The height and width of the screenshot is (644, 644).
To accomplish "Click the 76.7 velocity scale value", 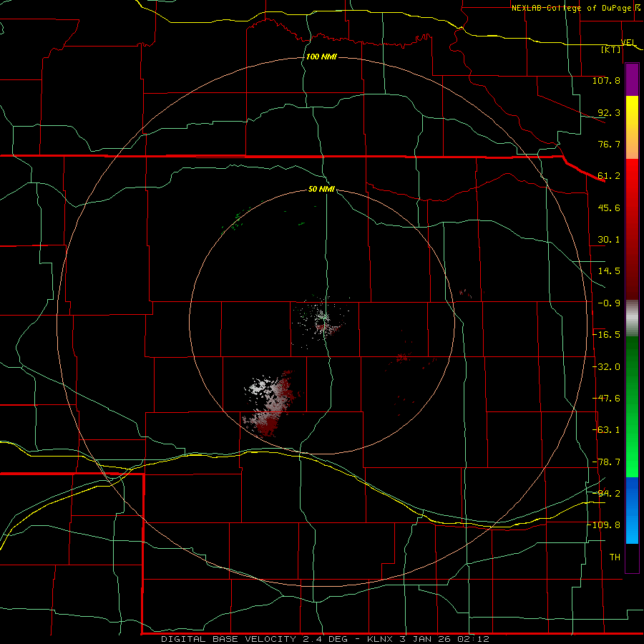I will (609, 144).
